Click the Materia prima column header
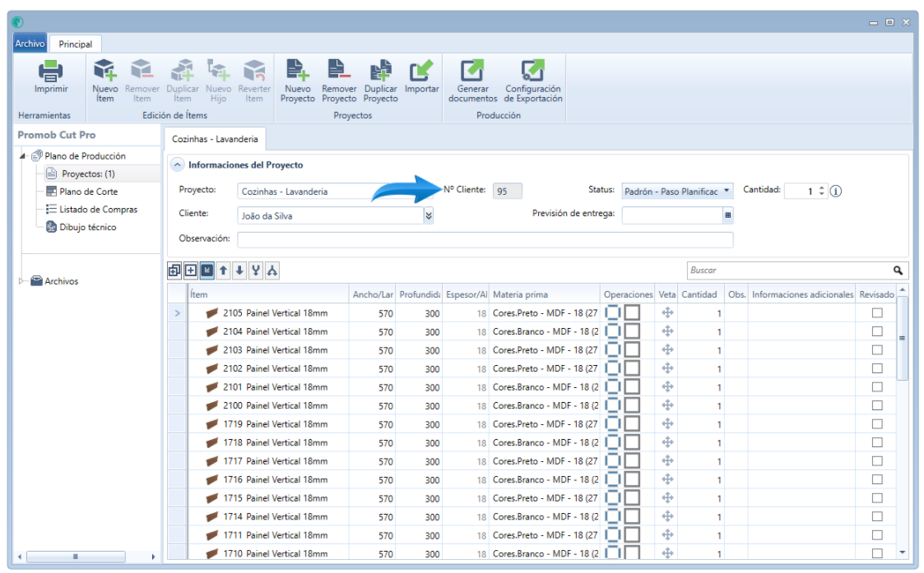 [545, 293]
